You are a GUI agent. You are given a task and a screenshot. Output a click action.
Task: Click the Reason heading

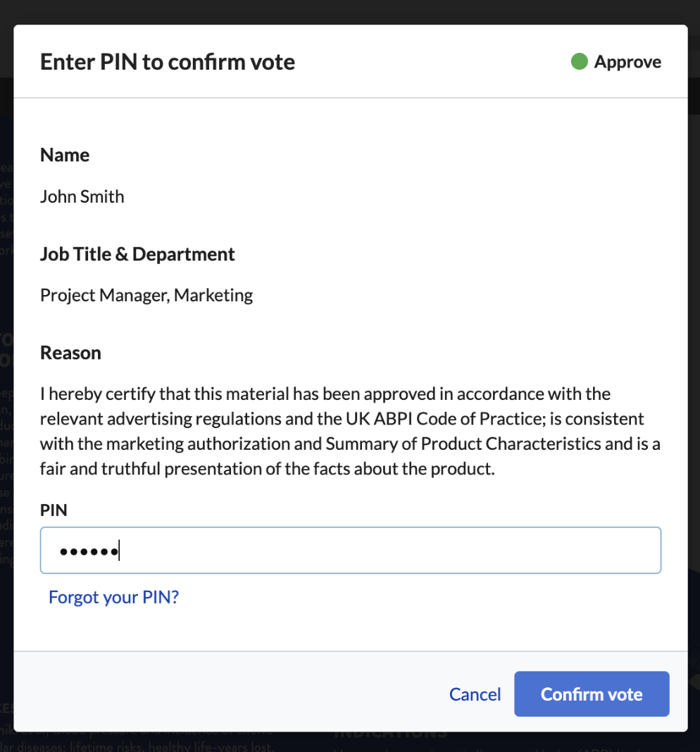point(70,353)
